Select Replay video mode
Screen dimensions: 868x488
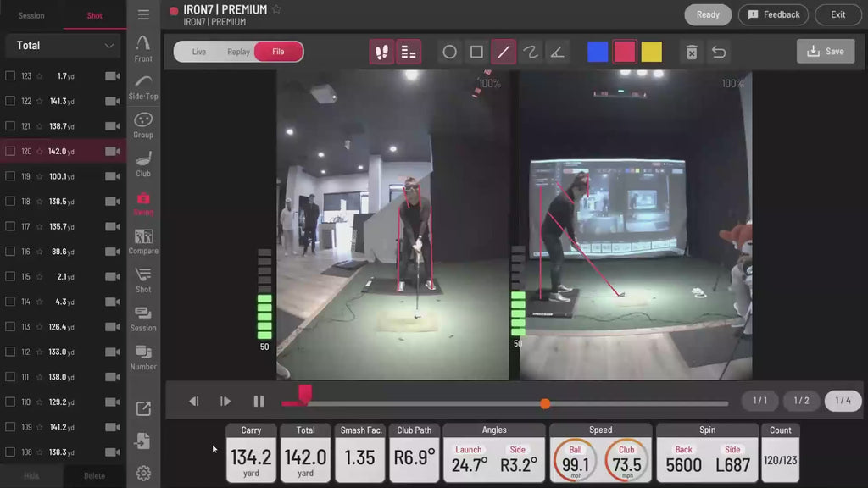pos(238,52)
